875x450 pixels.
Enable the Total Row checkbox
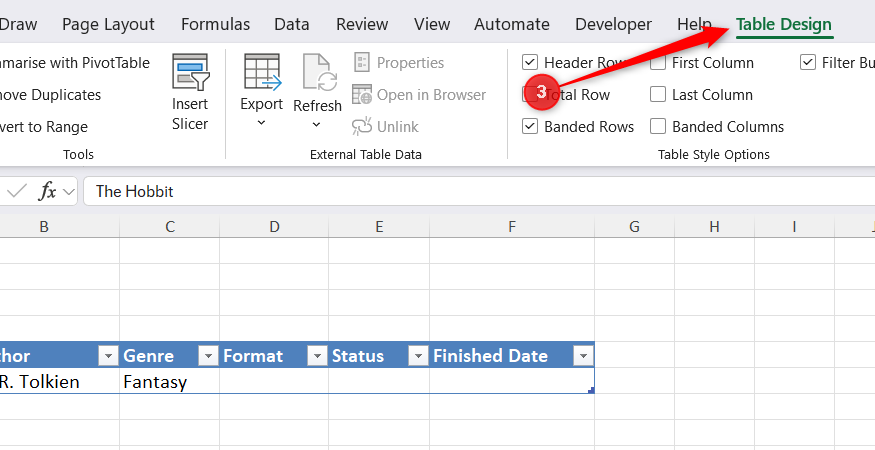tap(530, 94)
